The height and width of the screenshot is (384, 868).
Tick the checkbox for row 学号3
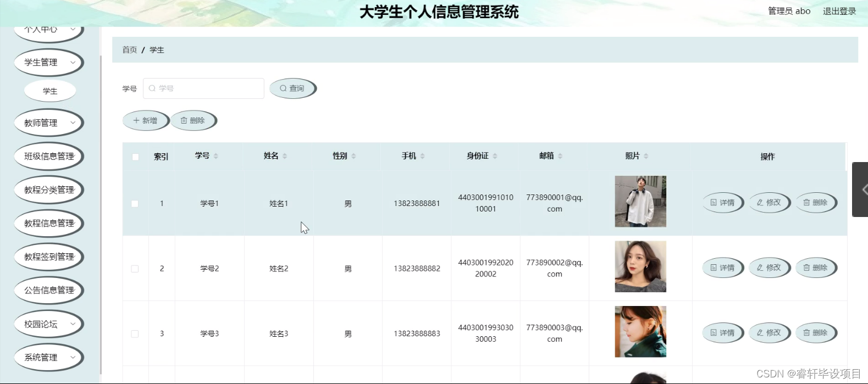(135, 333)
